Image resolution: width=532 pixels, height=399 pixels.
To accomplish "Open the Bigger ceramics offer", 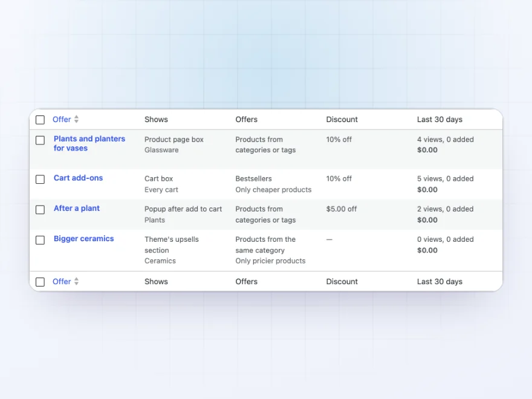I will (x=84, y=239).
